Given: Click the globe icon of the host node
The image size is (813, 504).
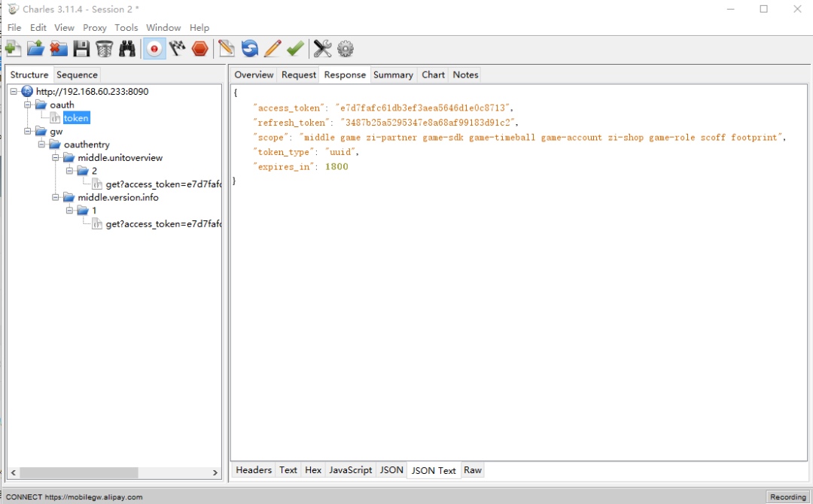Looking at the screenshot, I should [x=27, y=92].
